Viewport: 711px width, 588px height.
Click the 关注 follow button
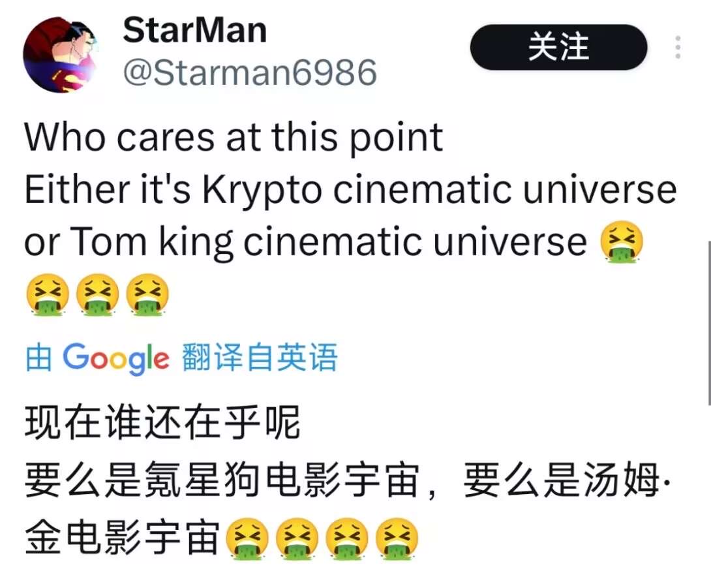tap(558, 47)
